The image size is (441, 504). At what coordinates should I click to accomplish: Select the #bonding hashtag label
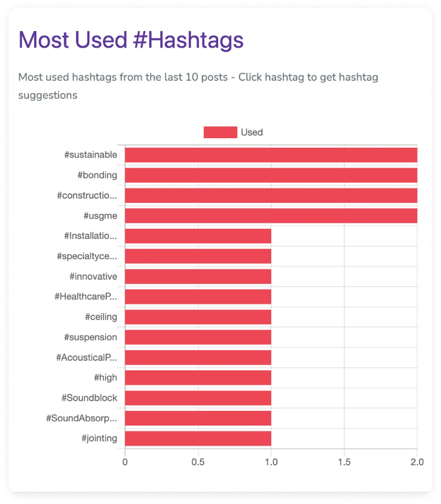tap(97, 175)
